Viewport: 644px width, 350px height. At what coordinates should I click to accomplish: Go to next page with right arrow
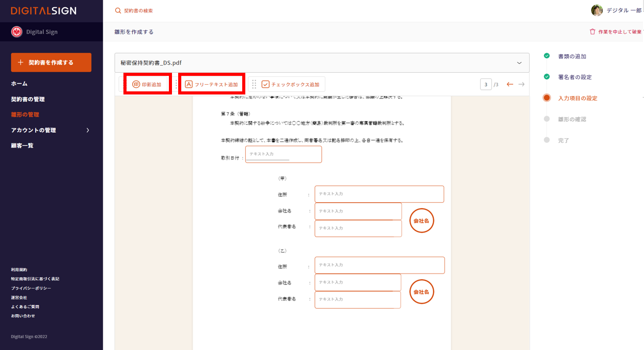point(522,85)
